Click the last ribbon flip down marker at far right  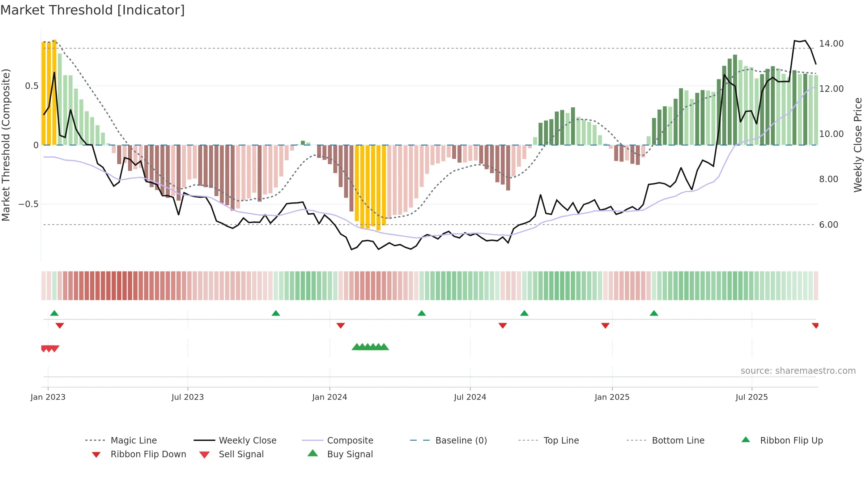coord(815,326)
